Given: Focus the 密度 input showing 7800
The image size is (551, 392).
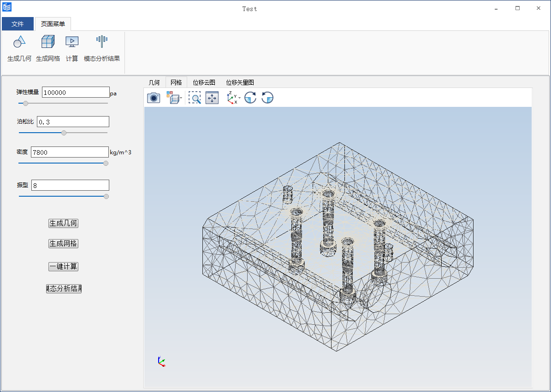Looking at the screenshot, I should (70, 152).
